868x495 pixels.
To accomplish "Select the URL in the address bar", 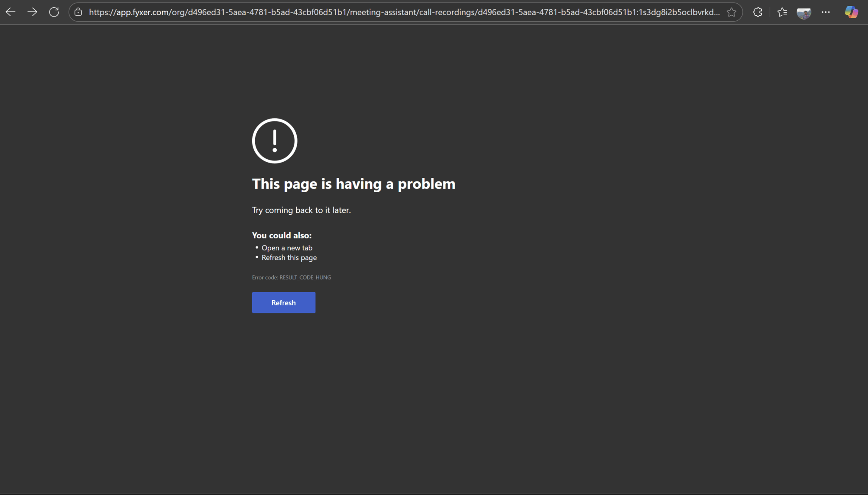I will [x=403, y=12].
